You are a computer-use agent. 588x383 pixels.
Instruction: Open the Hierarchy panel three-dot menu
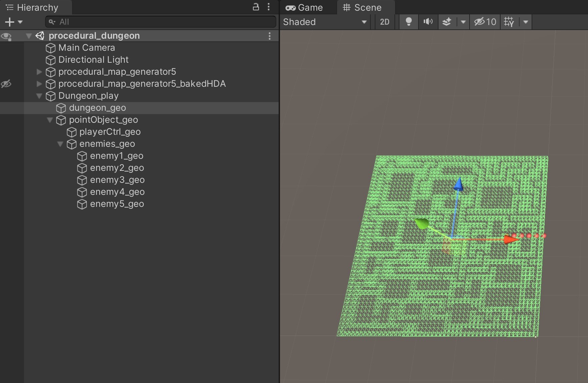(x=269, y=7)
